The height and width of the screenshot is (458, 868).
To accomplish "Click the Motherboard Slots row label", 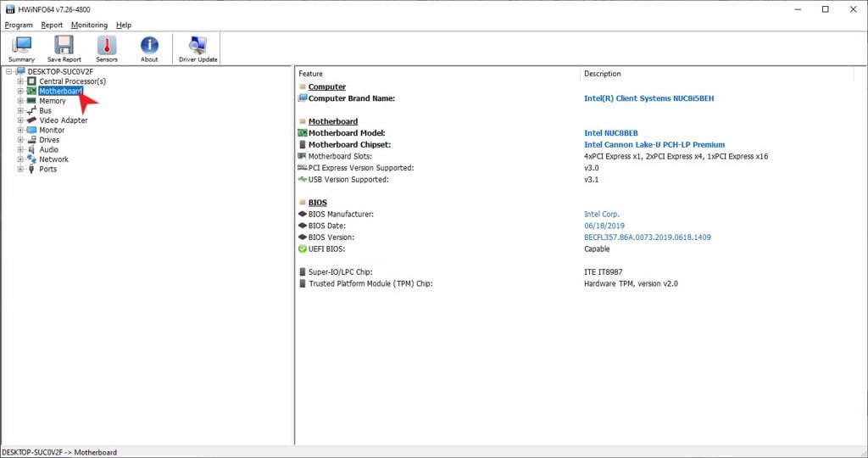I will [340, 156].
